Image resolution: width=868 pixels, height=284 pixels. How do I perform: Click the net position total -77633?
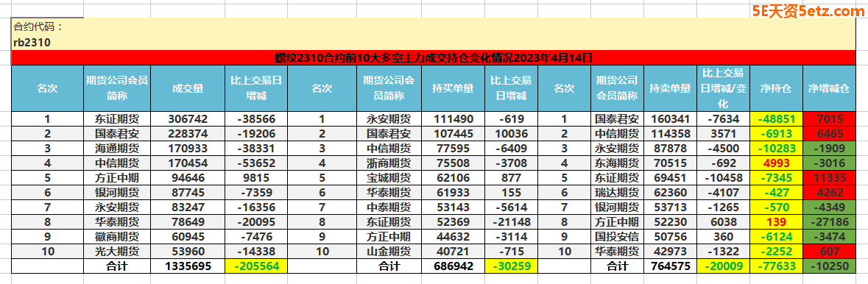pos(775,266)
